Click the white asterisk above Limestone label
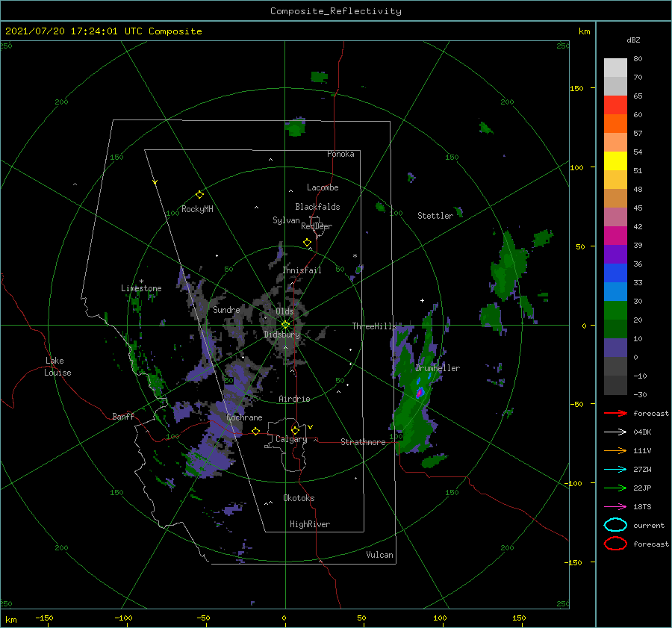This screenshot has height=628, width=672. pyautogui.click(x=141, y=282)
